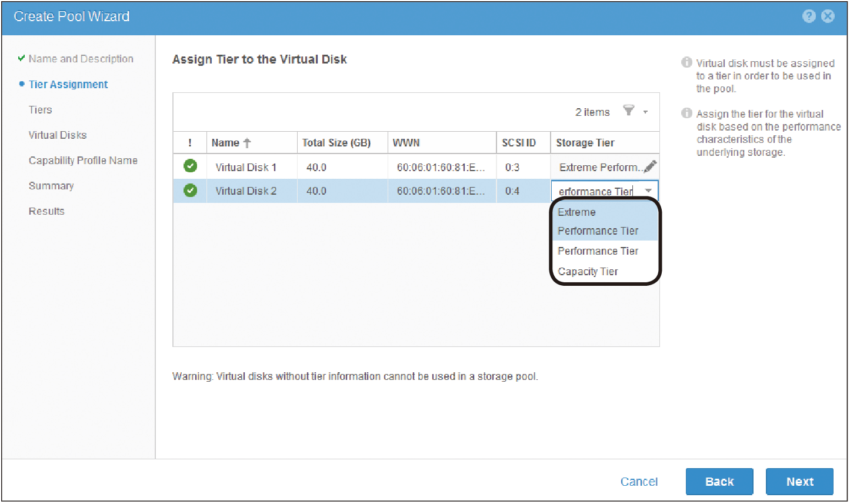850x504 pixels.
Task: Click the 40.0 size of Virtual Disk 1
Action: coord(316,167)
